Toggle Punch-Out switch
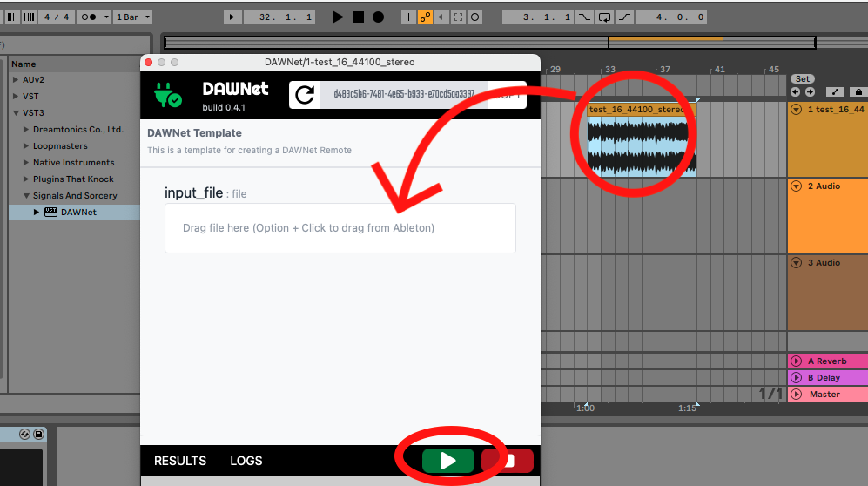Viewport: 868px width, 486px height. (624, 17)
